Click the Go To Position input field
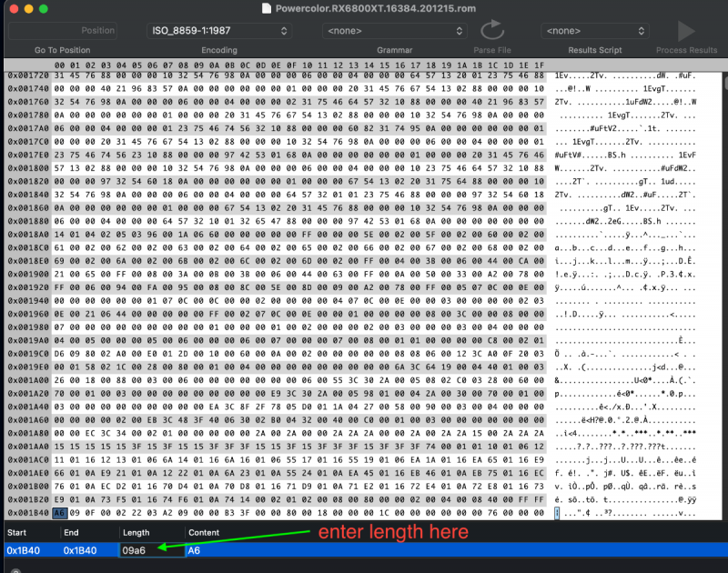Image resolution: width=728 pixels, height=573 pixels. click(63, 31)
